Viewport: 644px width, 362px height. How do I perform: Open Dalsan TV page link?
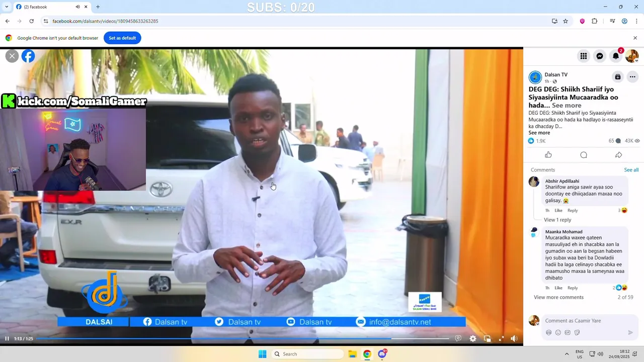556,74
